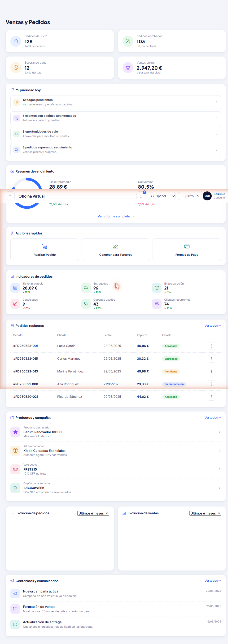Click the cart icon for Ventas online

(128, 68)
